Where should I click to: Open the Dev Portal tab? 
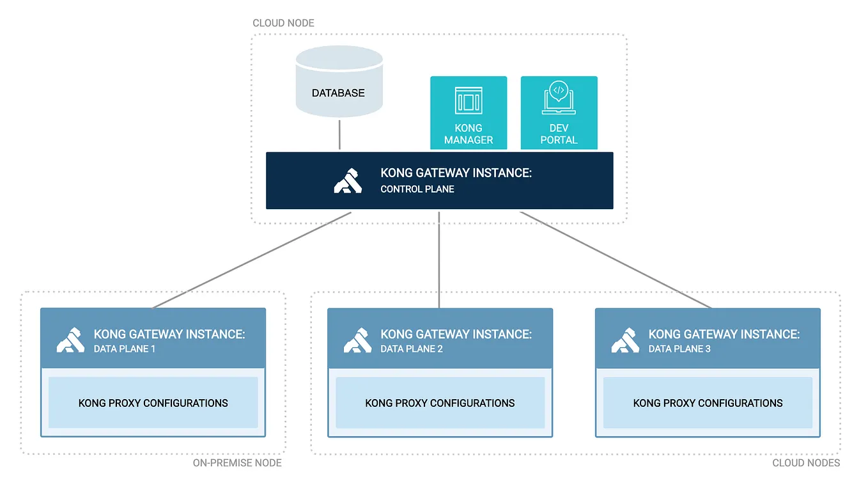(559, 113)
